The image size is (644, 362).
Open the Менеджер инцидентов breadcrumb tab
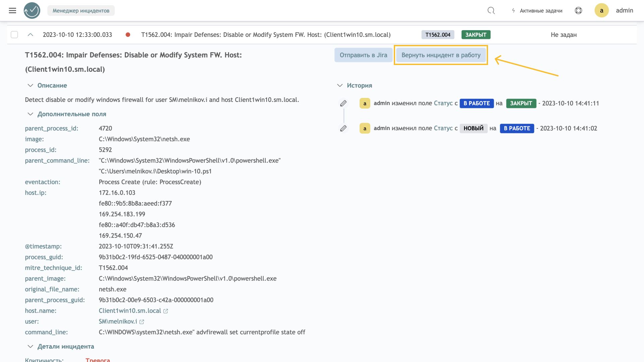click(x=81, y=10)
